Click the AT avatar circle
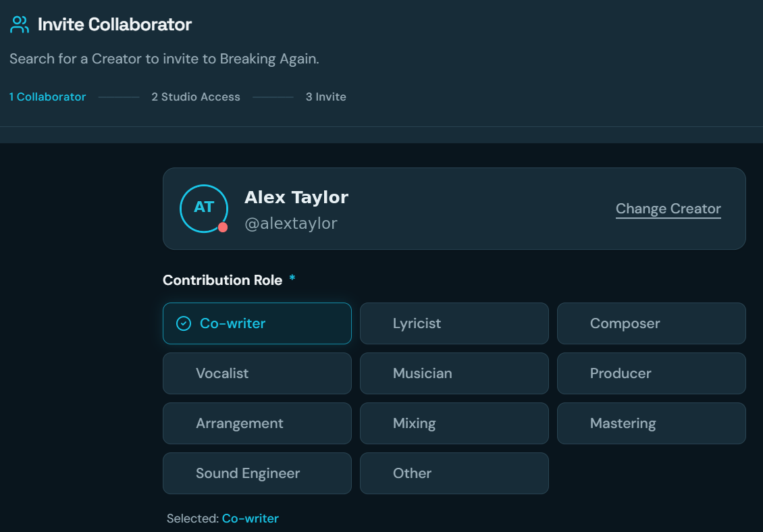Viewport: 763px width, 532px height. 204,209
